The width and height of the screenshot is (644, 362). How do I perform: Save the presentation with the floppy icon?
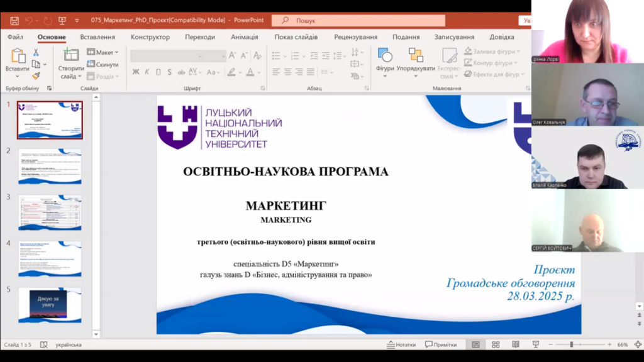tap(14, 21)
